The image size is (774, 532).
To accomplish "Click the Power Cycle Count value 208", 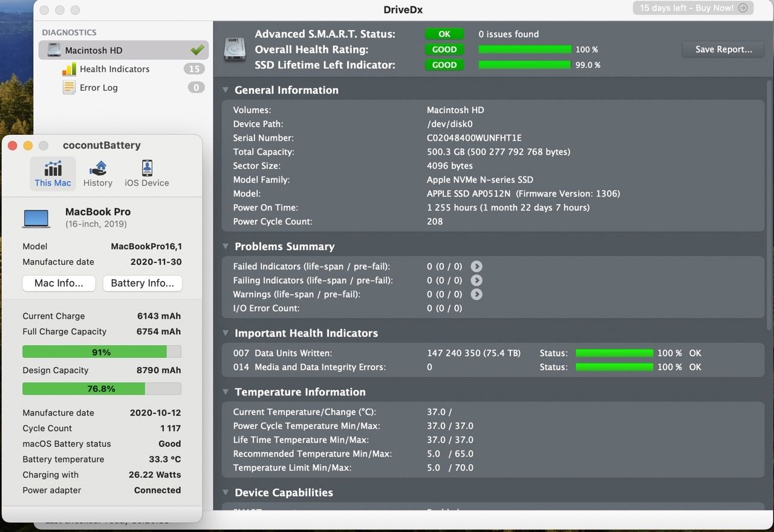I will point(435,221).
